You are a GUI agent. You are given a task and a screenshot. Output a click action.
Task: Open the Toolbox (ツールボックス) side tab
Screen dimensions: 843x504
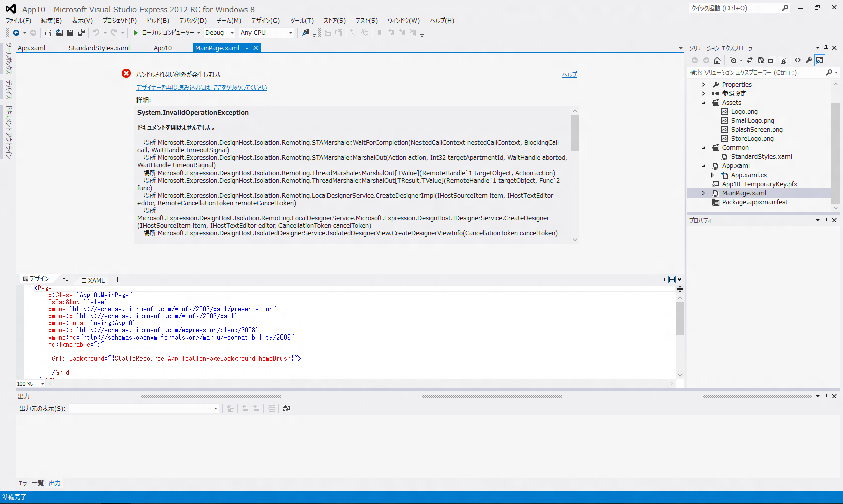[9, 58]
